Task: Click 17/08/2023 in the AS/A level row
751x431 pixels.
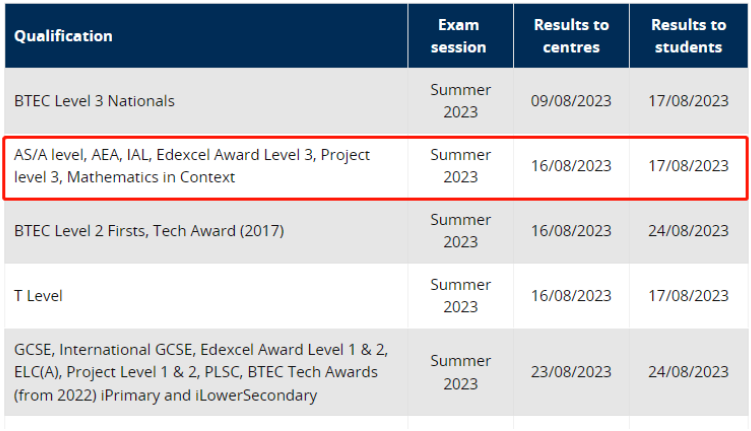Action: (688, 166)
